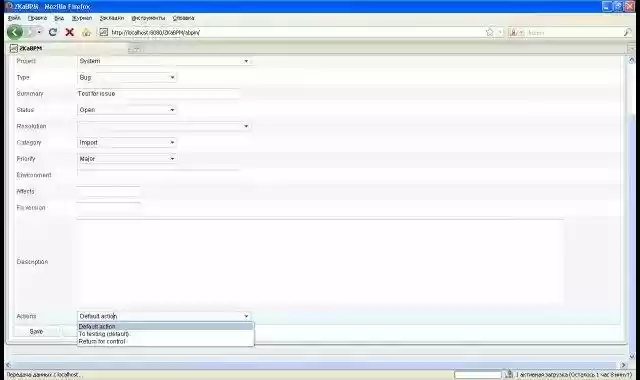
Task: Click into the browser search field
Action: click(574, 32)
